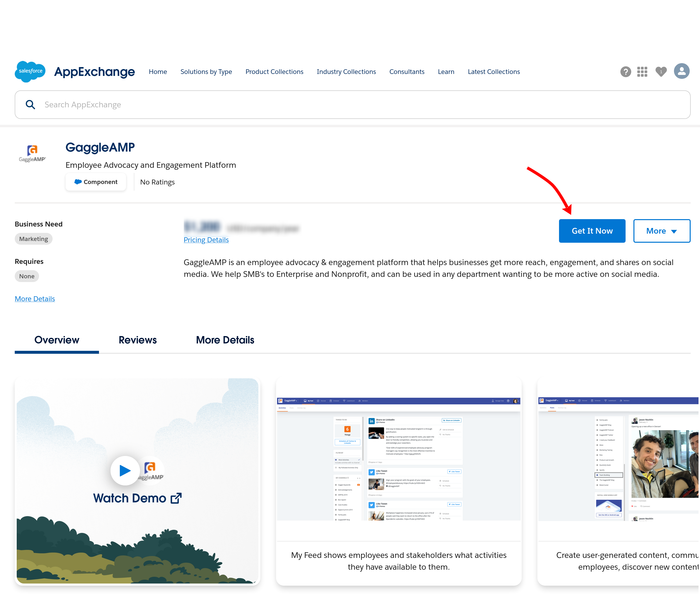Open the app launcher grid icon
This screenshot has height=595, width=700.
[x=642, y=72]
